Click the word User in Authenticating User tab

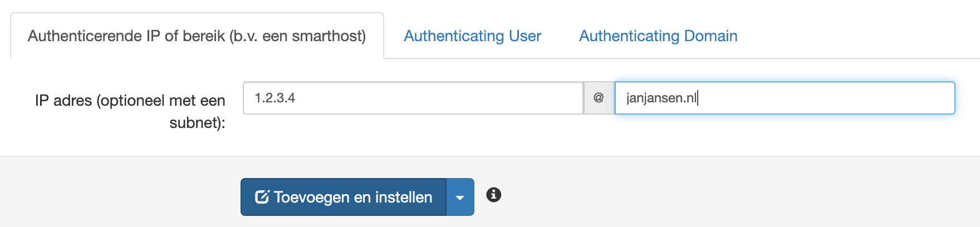click(525, 36)
